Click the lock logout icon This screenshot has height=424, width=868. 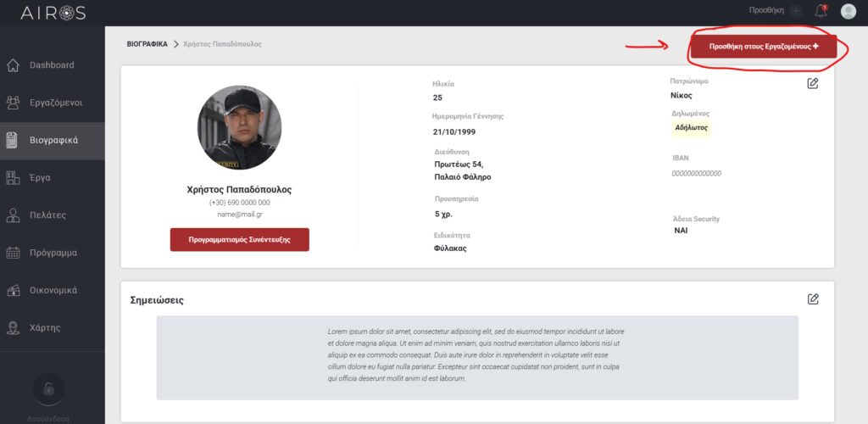(x=48, y=390)
